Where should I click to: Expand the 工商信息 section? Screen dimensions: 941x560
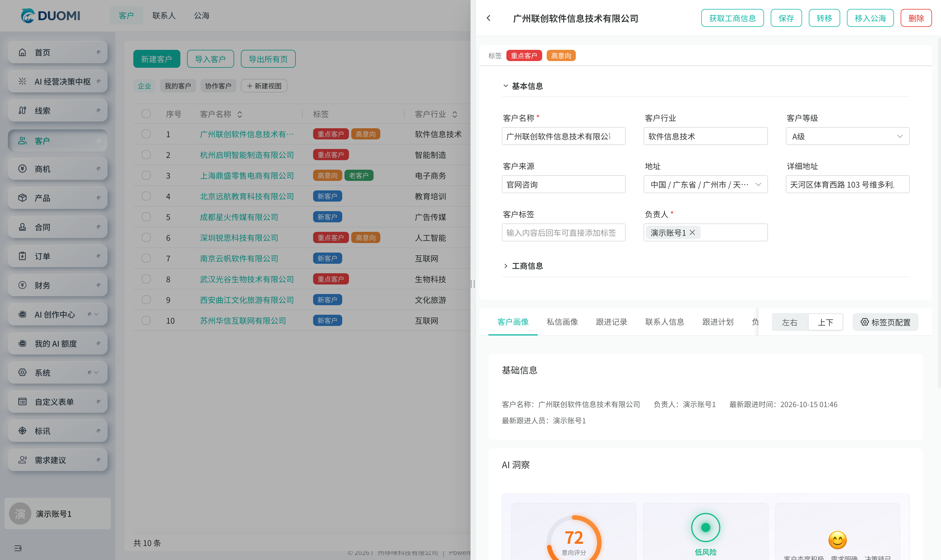506,266
